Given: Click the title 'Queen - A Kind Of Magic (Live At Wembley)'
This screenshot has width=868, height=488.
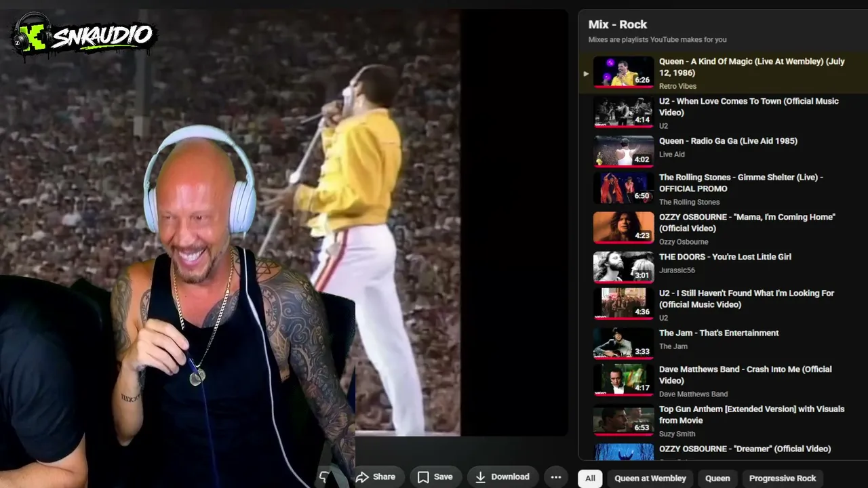Looking at the screenshot, I should (751, 67).
